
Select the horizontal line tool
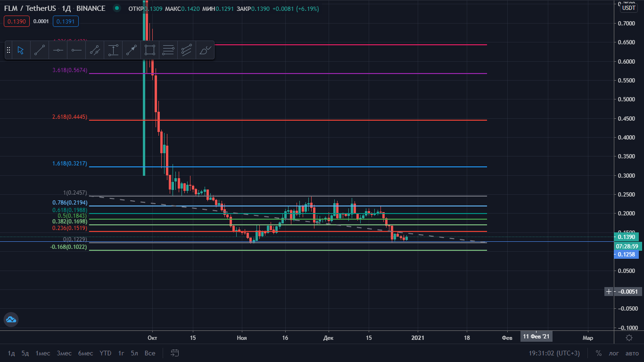(x=58, y=50)
